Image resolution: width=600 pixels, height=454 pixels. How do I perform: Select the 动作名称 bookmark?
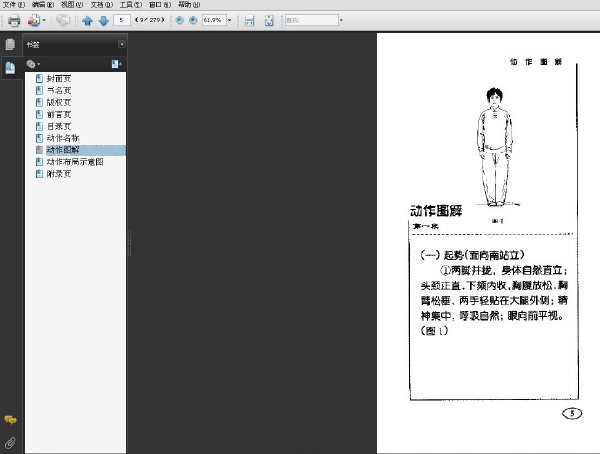coord(63,138)
